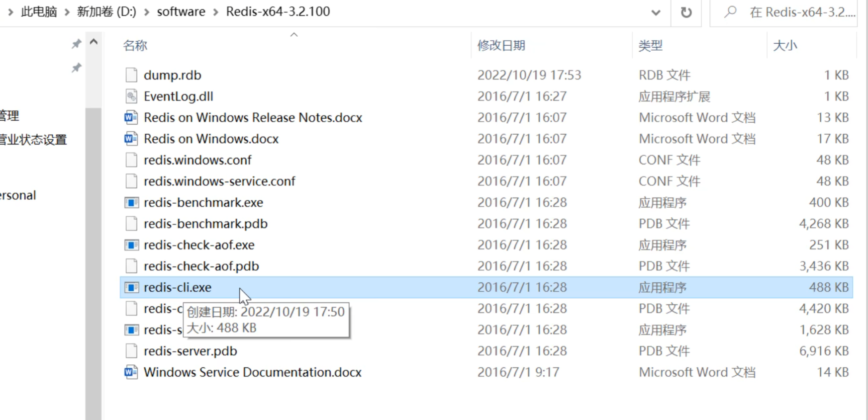Click the redis-check-aof.pdb file icon
The width and height of the screenshot is (868, 420).
[131, 266]
